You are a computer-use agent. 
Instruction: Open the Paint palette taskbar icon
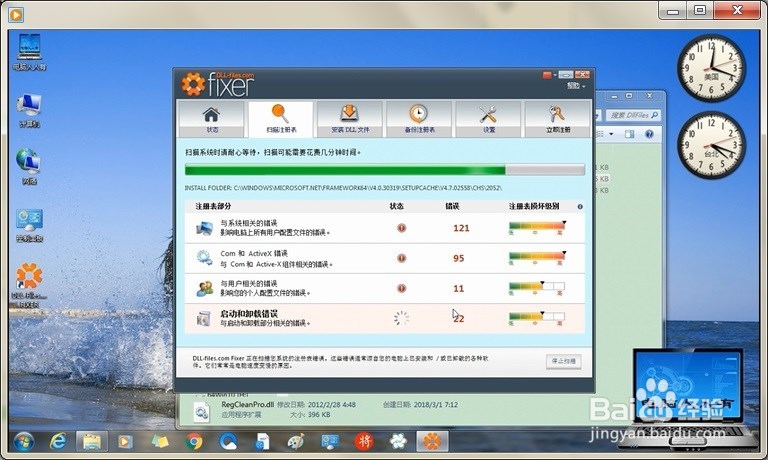point(296,442)
